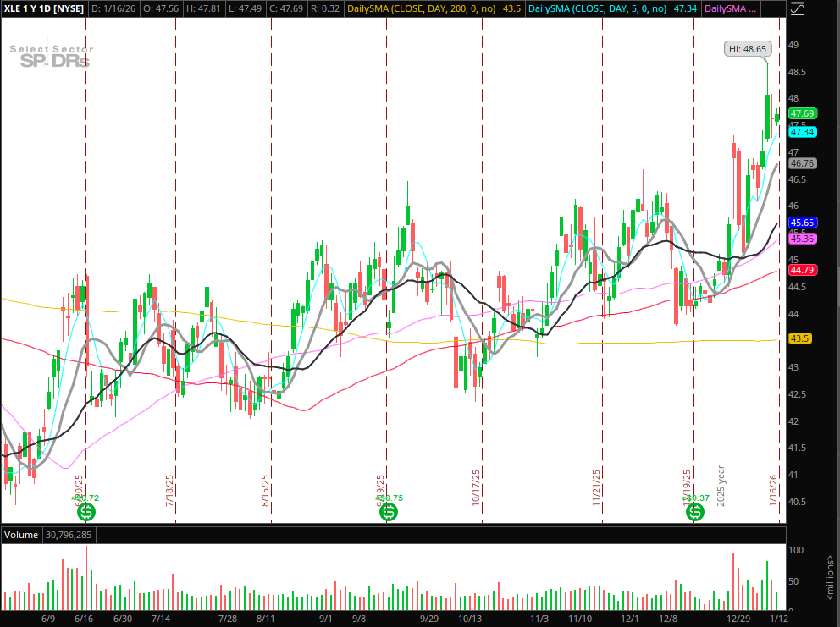
Task: Click the XLE 1 Y 1D [NYSE] chart label
Action: pyautogui.click(x=44, y=8)
